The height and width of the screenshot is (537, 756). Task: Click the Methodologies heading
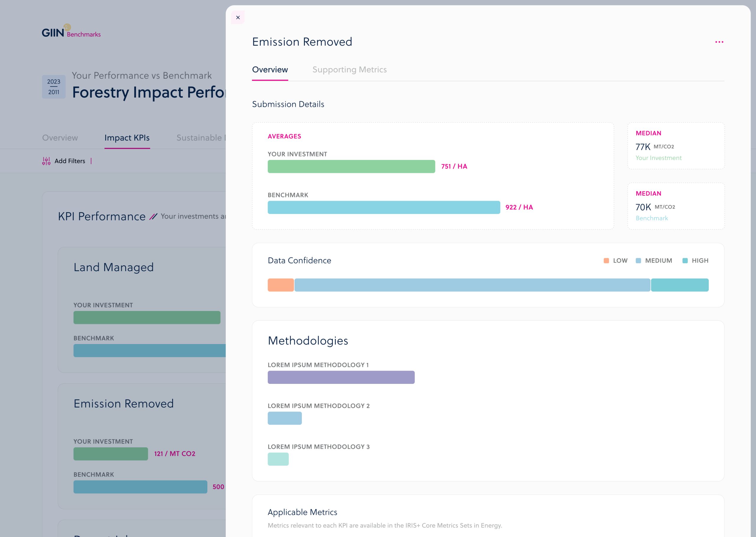pyautogui.click(x=308, y=340)
